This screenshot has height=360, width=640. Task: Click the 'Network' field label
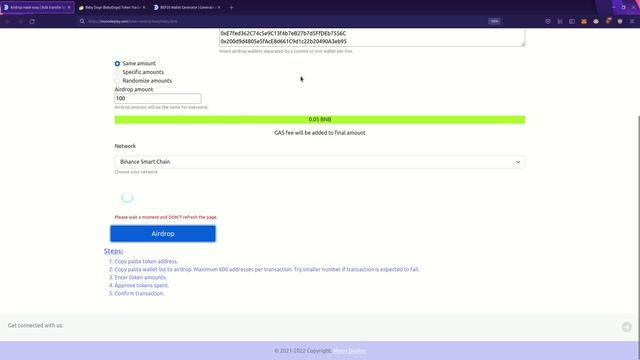(x=125, y=146)
